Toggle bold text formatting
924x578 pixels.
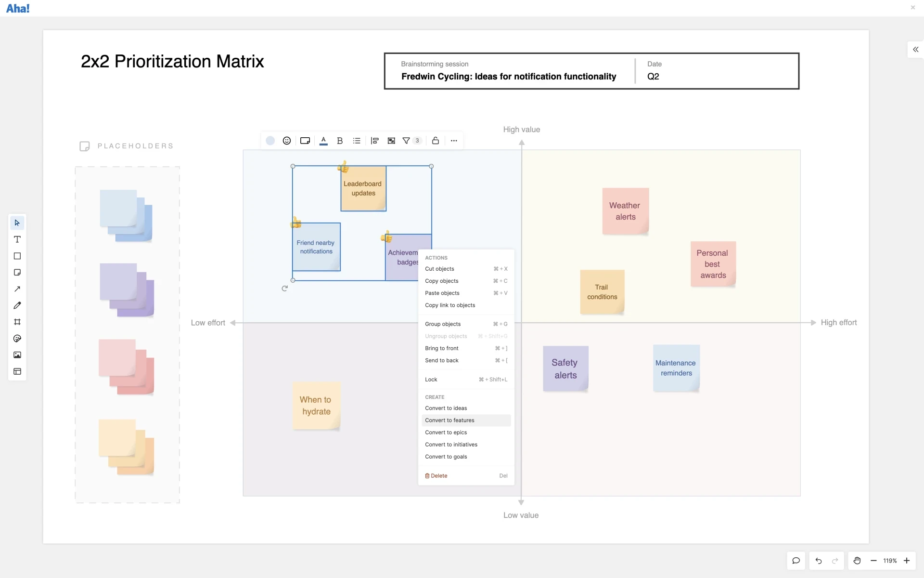tap(340, 141)
